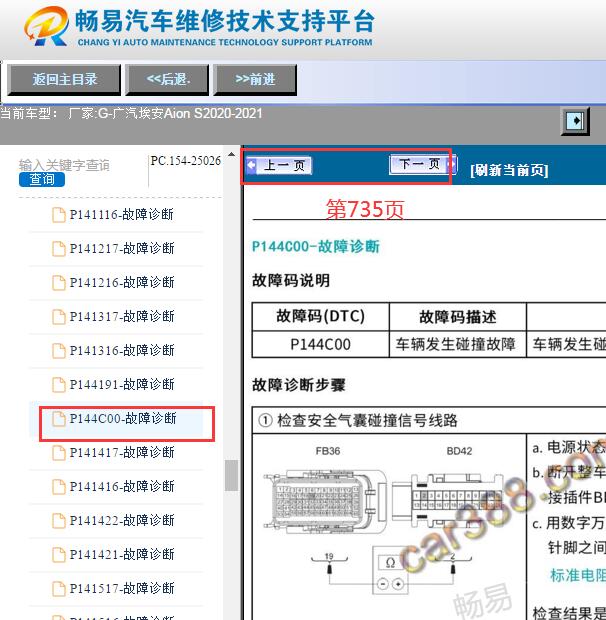Go forward with the >>前进 button
Screen dimensions: 606x620
point(255,79)
